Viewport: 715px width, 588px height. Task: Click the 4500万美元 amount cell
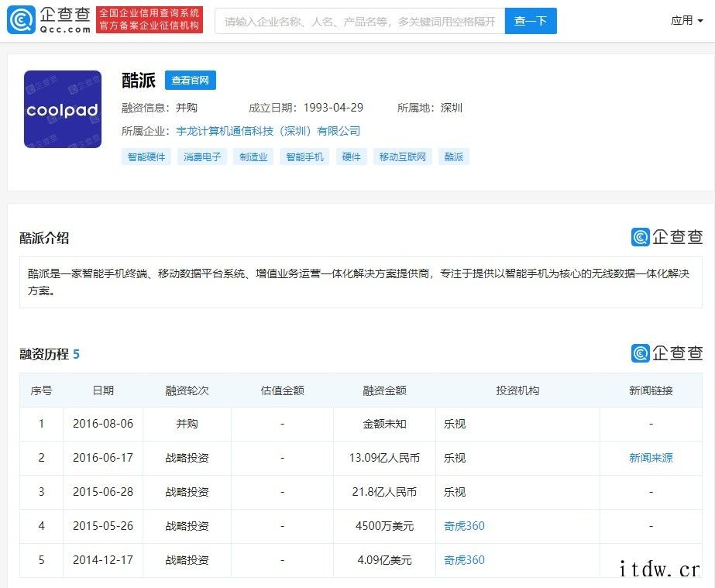click(384, 526)
